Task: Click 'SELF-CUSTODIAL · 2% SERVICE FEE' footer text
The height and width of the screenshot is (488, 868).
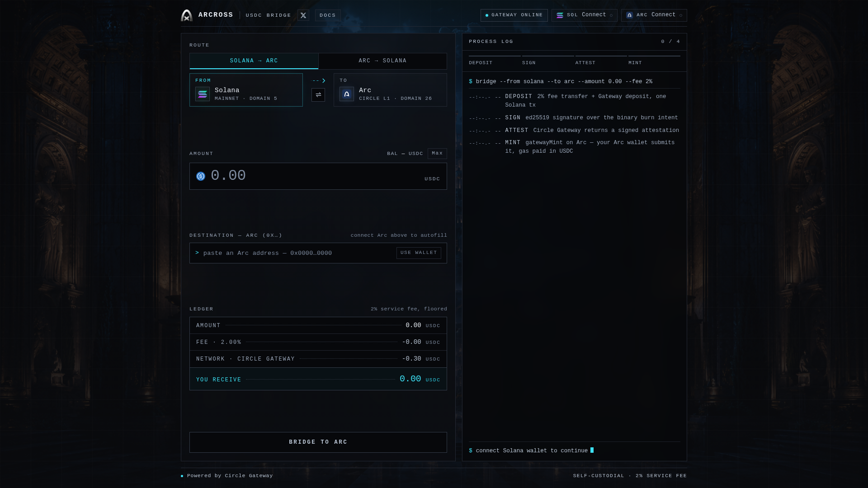Action: [630, 476]
